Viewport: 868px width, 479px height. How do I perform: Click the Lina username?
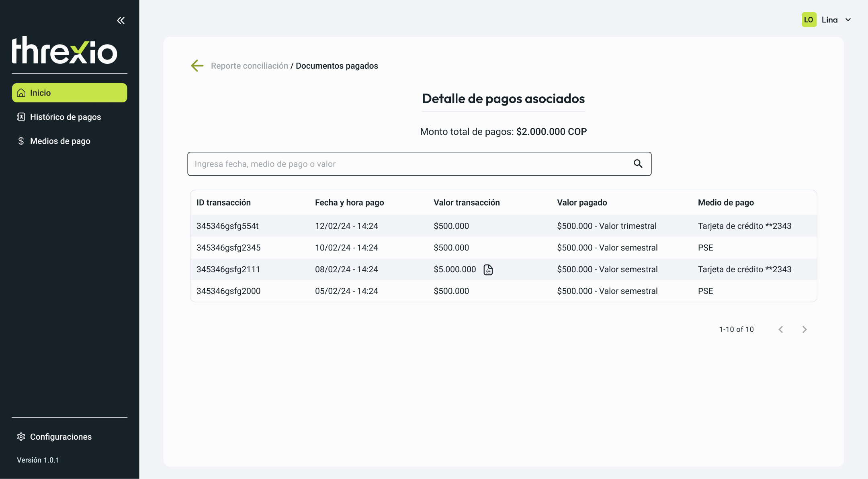829,20
